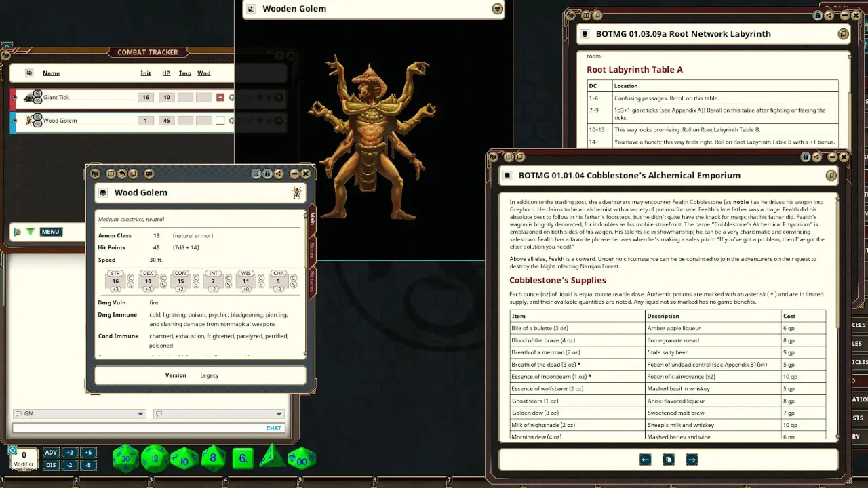Go to next story page in Cobblestone window
Screen dimensions: 868x488
[692, 460]
